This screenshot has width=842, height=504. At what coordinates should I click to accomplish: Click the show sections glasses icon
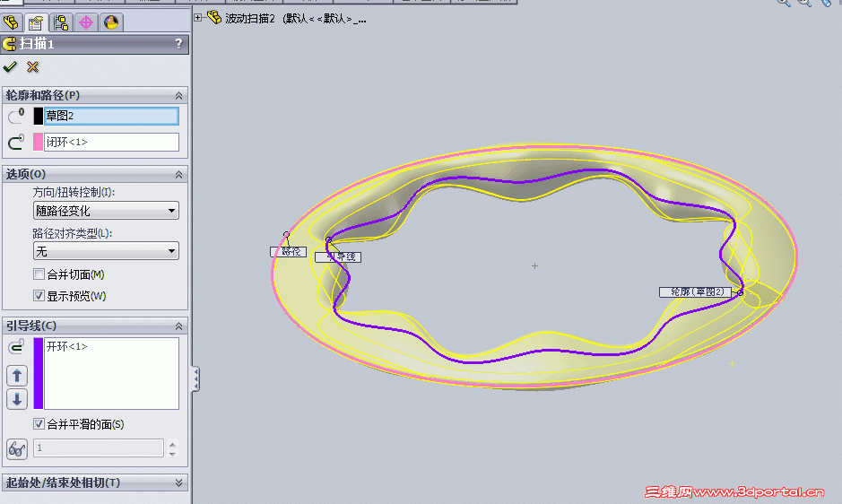[x=17, y=448]
